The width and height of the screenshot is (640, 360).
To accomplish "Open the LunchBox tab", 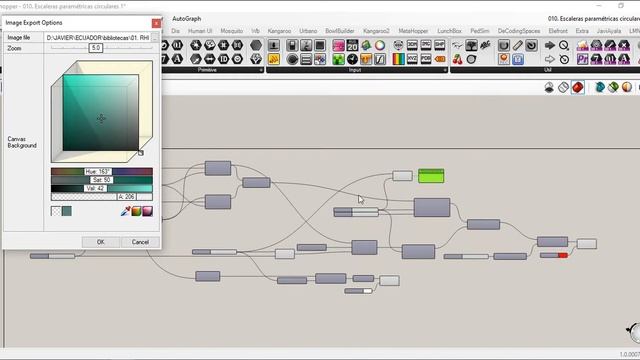I will (x=449, y=31).
